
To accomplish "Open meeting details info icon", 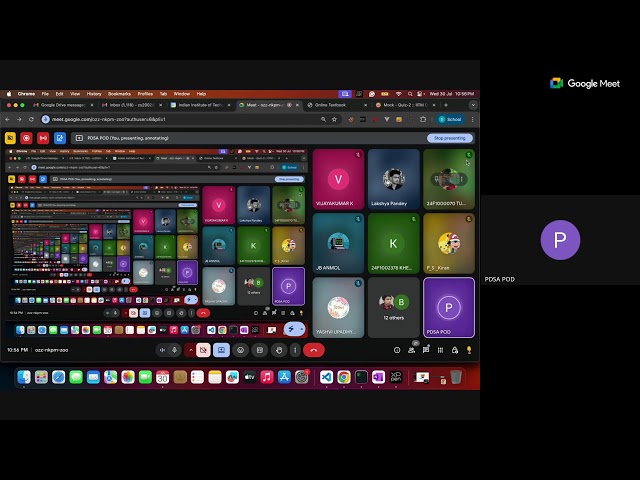I will click(x=397, y=350).
